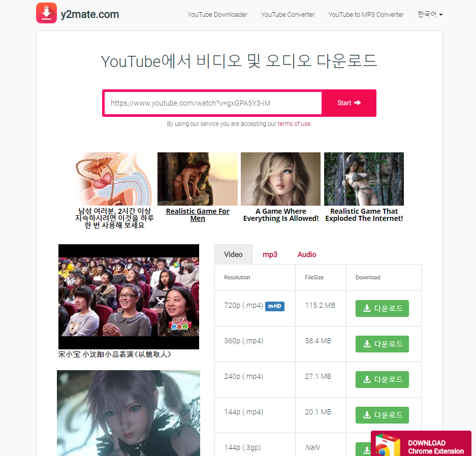Open the YouTube Converter menu item
Image resolution: width=476 pixels, height=456 pixels.
point(288,15)
